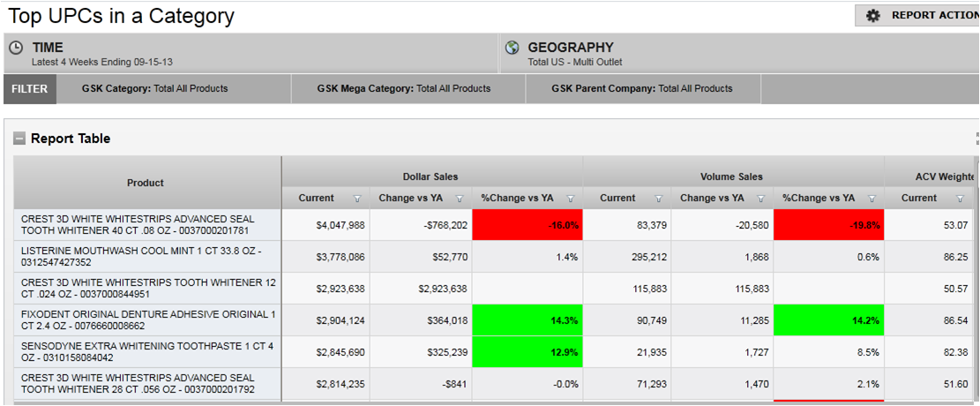This screenshot has width=980, height=406.
Task: Click the globe icon beside GEOGRAPHY
Action: (512, 48)
